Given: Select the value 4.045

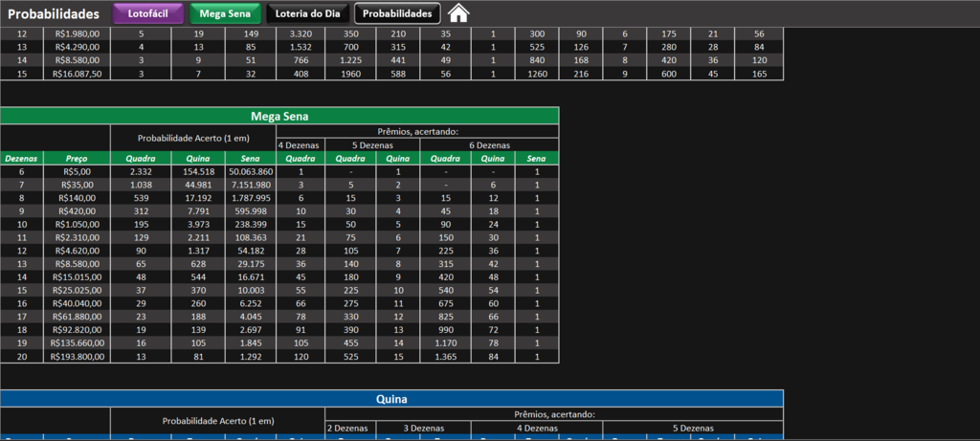Looking at the screenshot, I should click(251, 317).
